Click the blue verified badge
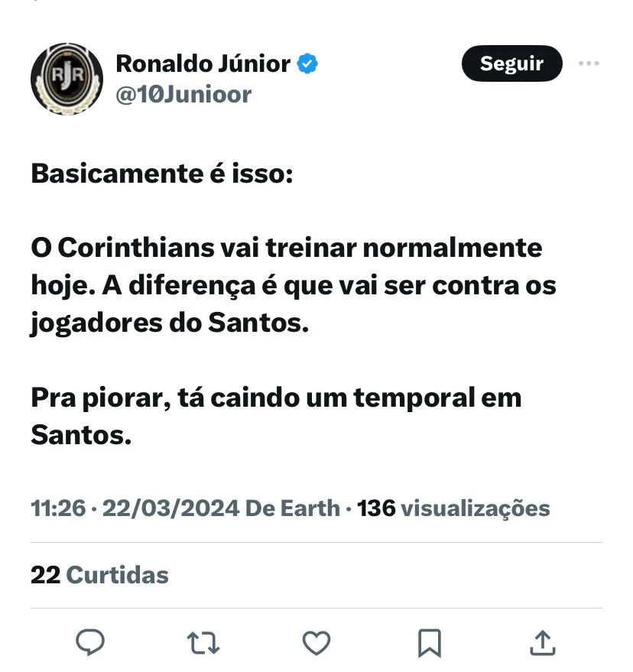 (307, 64)
